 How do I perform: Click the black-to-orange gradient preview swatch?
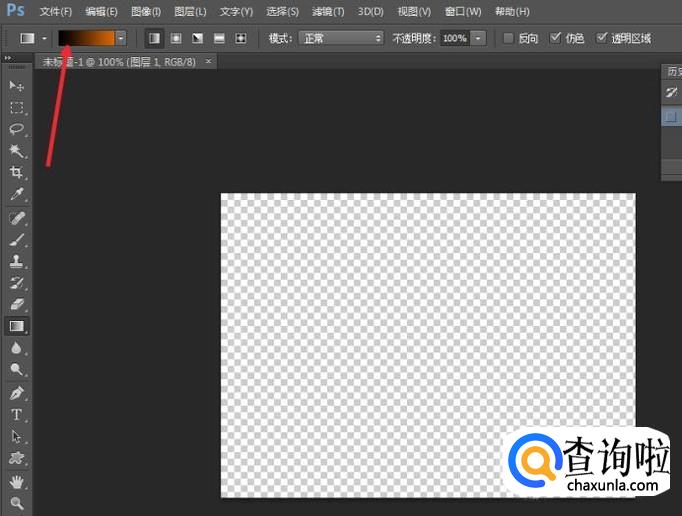(85, 38)
